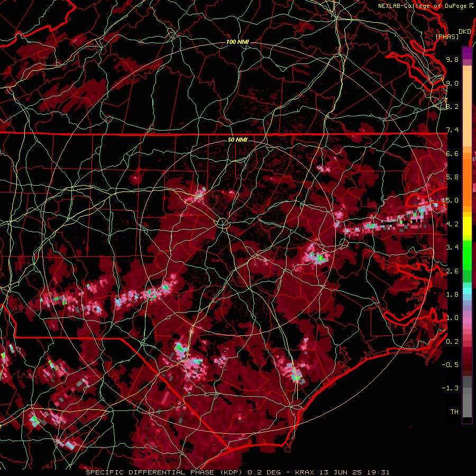Click the 9.0 value on the color scale
476x476 pixels.
[452, 83]
